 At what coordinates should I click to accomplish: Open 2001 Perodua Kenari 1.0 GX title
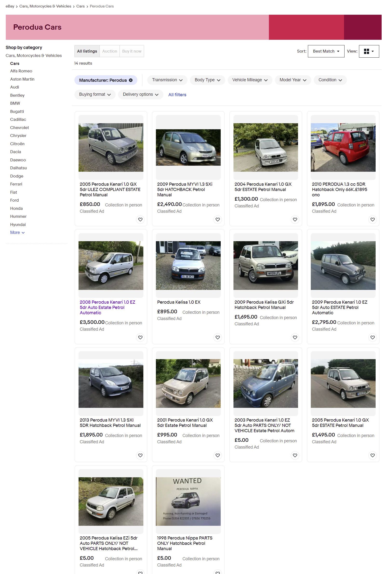185,423
